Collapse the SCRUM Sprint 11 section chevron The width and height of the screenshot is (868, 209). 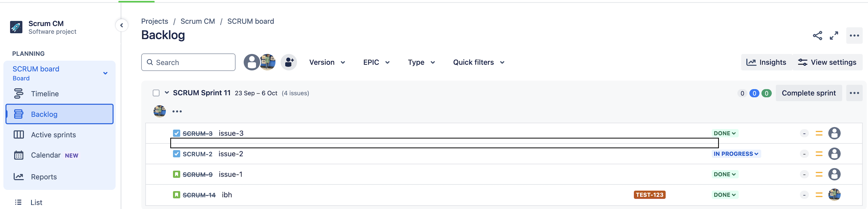point(167,93)
